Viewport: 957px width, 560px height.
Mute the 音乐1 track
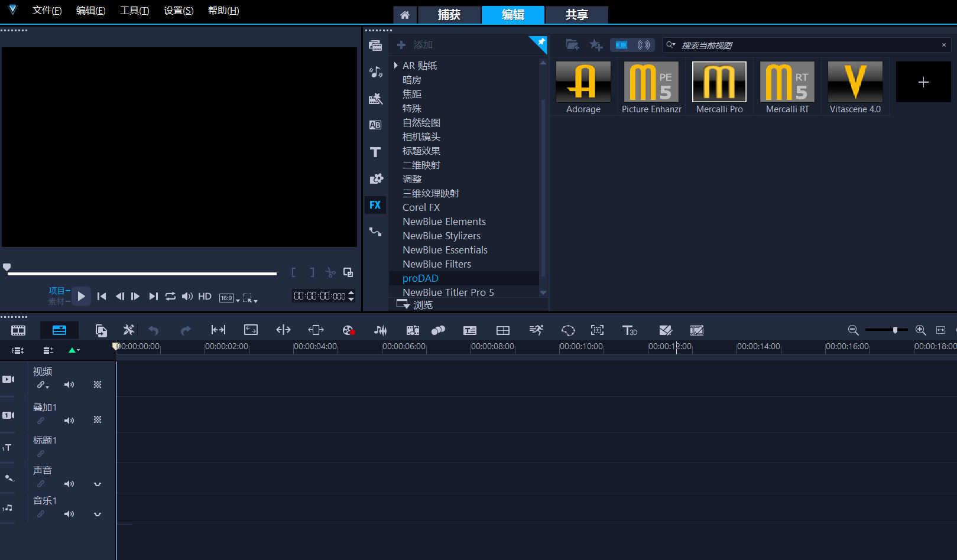(69, 514)
